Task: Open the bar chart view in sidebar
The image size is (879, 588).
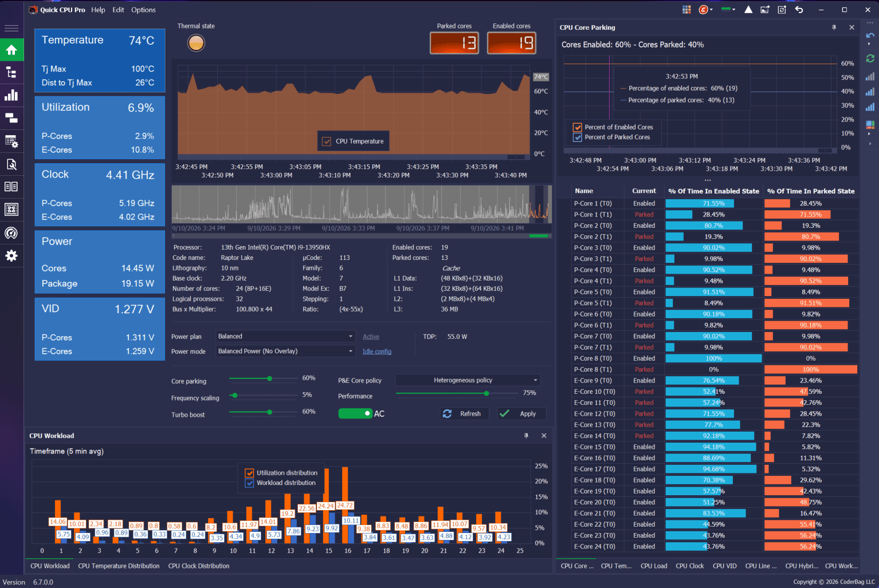Action: (11, 96)
